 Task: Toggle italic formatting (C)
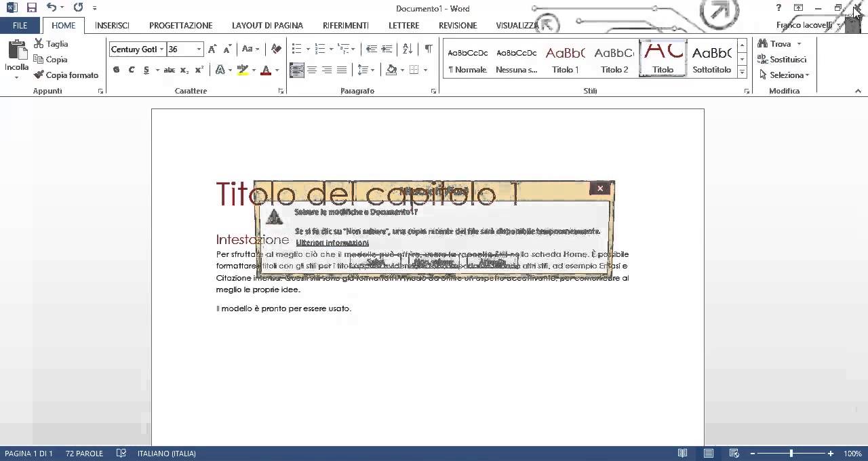click(132, 70)
